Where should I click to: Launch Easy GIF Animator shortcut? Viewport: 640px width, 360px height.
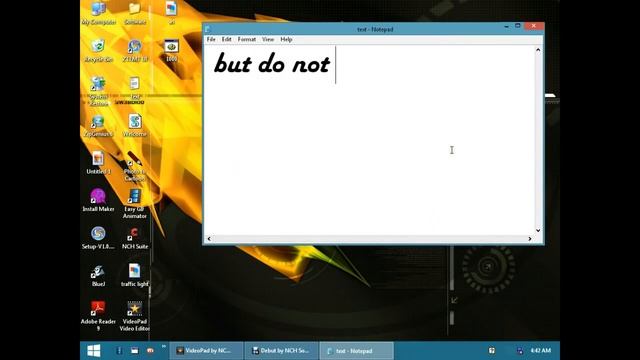tap(135, 203)
